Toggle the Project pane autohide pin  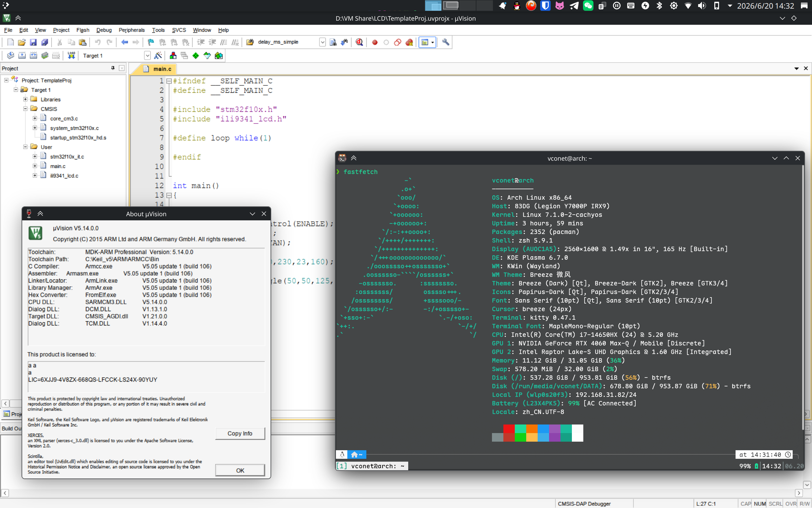coord(113,68)
